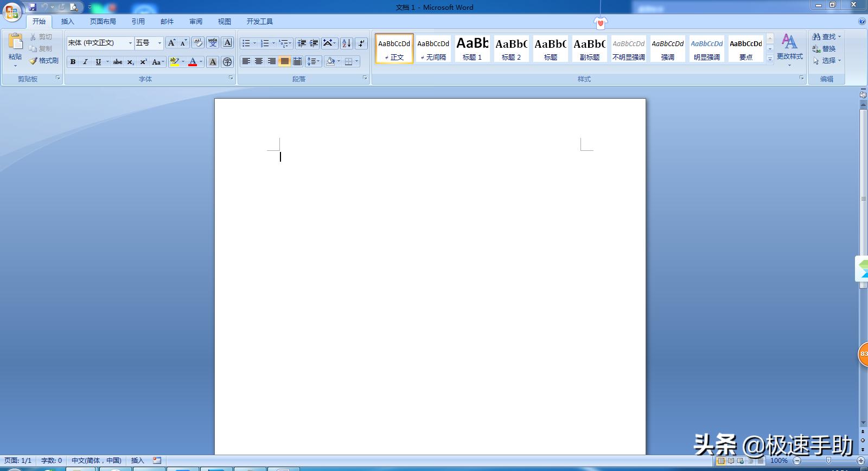Image resolution: width=868 pixels, height=471 pixels.
Task: Clear formatting with the eraser icon
Action: click(x=198, y=43)
